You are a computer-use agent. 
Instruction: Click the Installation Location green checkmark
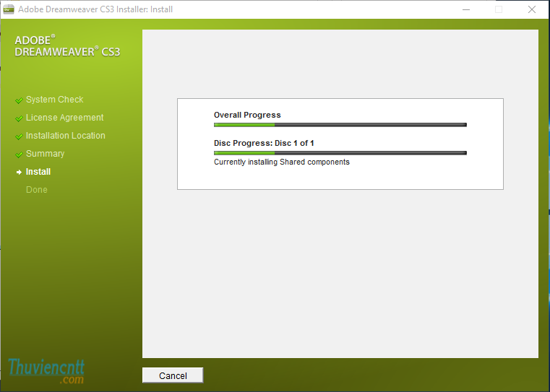(x=19, y=136)
